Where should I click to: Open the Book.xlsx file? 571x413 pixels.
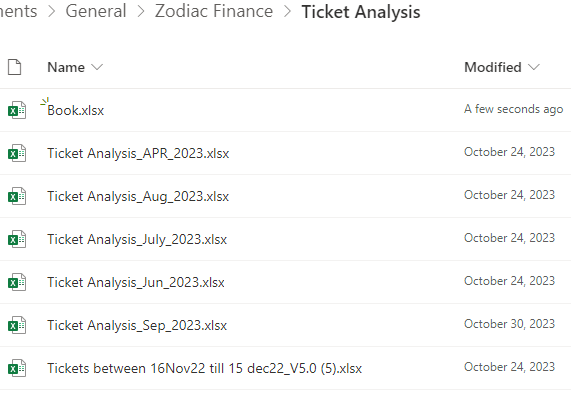[x=75, y=110]
